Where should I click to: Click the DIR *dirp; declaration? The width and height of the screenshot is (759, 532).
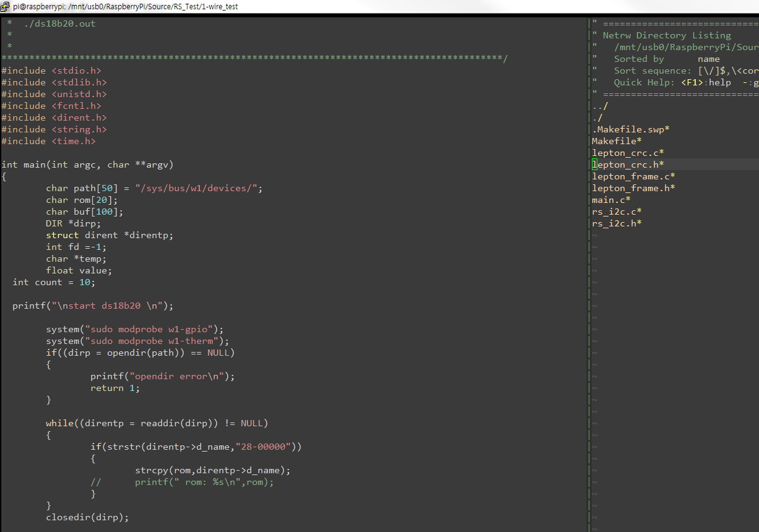pyautogui.click(x=73, y=223)
